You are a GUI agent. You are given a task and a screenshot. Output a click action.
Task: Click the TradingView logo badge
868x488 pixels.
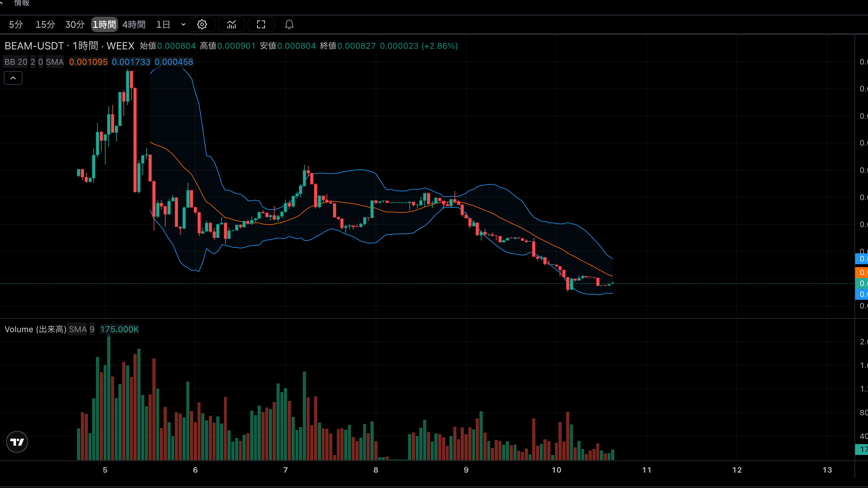(17, 442)
